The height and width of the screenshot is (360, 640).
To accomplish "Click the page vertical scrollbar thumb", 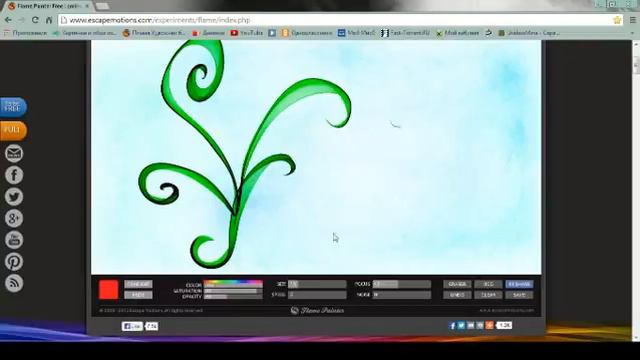I will click(x=636, y=65).
